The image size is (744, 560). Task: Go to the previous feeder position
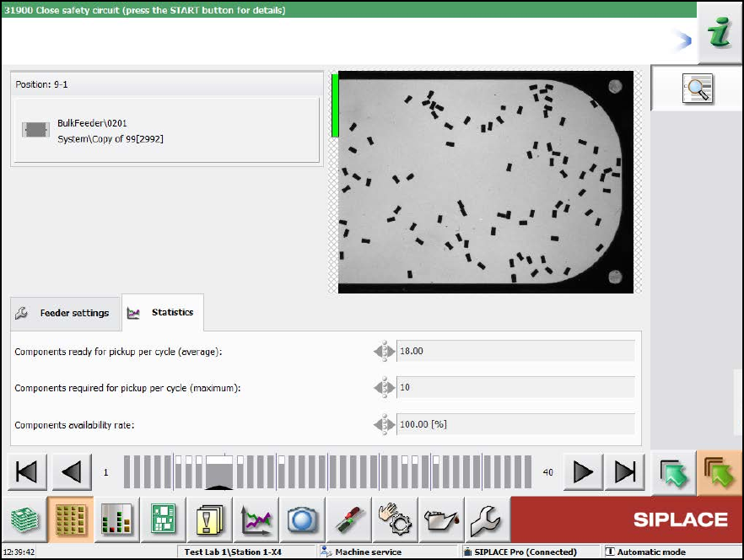click(x=72, y=472)
